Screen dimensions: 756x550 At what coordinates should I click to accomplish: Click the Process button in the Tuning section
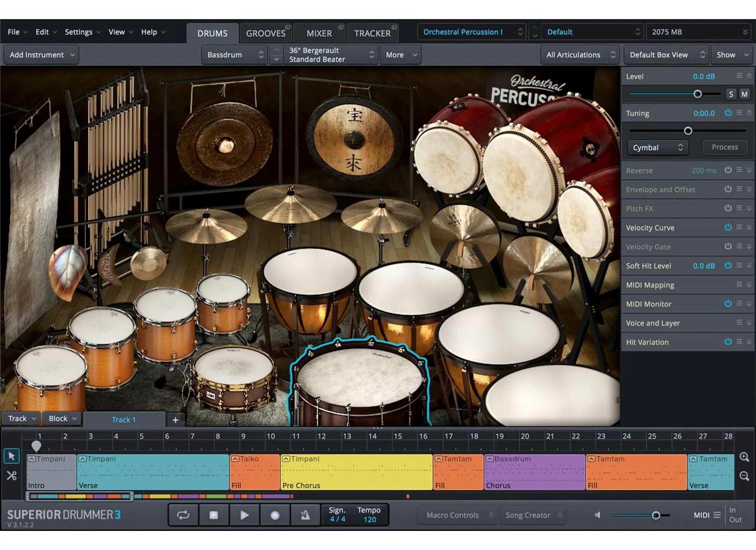pyautogui.click(x=725, y=147)
